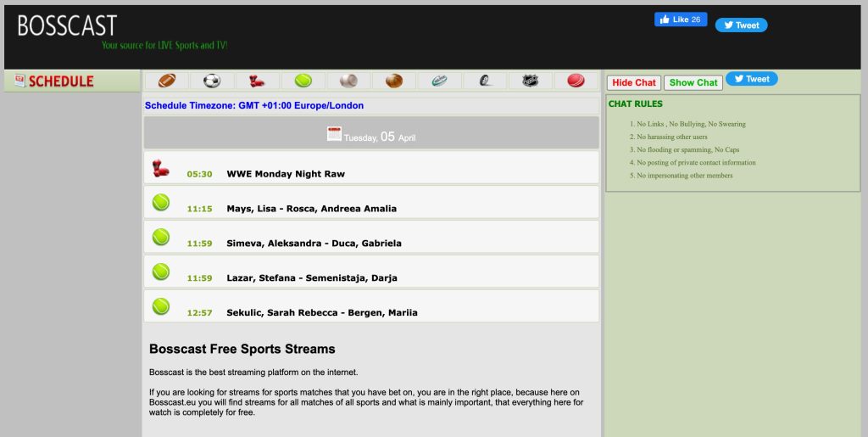Click rule 'No posting of private contact information'
The image size is (868, 437).
coord(697,162)
